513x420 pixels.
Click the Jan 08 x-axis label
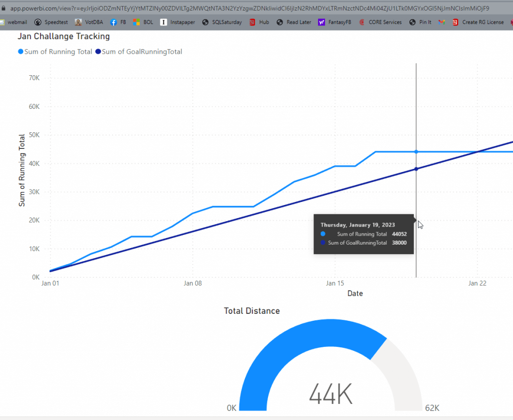point(193,283)
